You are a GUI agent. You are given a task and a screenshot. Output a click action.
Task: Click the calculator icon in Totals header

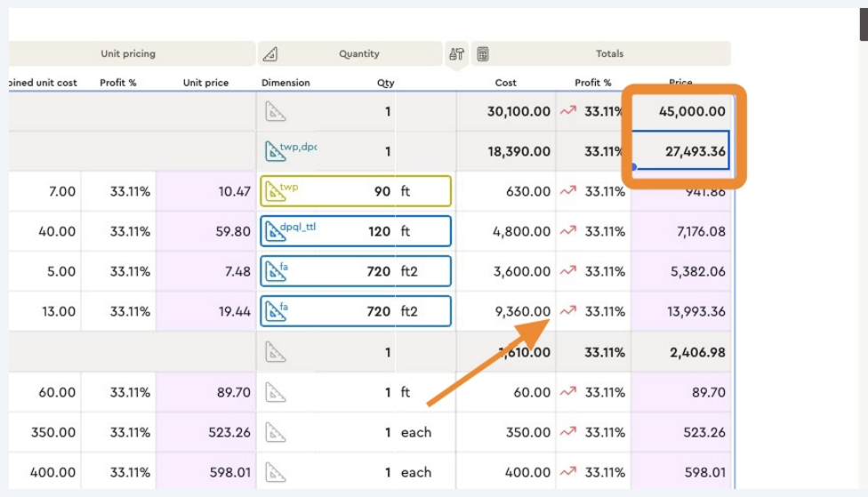pos(483,54)
